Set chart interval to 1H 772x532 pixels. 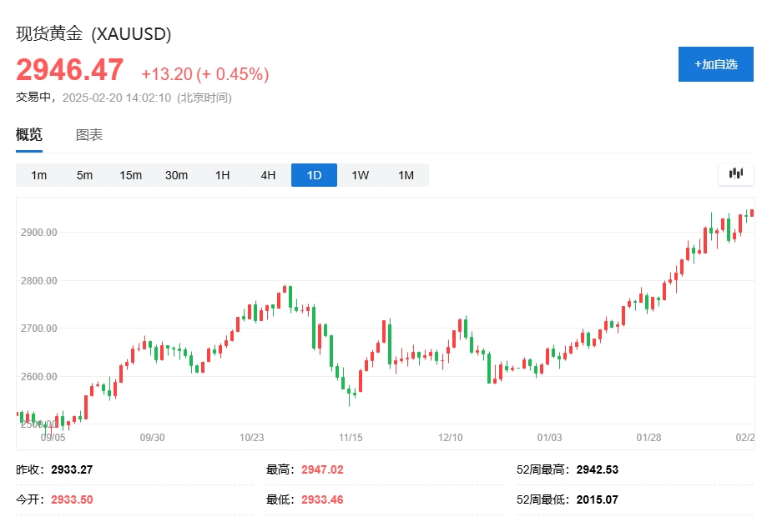222,175
